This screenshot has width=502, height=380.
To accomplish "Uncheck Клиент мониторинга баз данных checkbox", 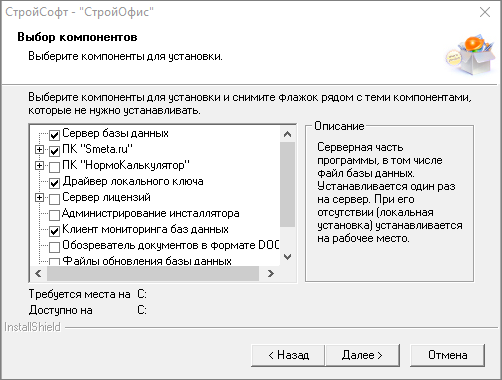I will (x=54, y=231).
